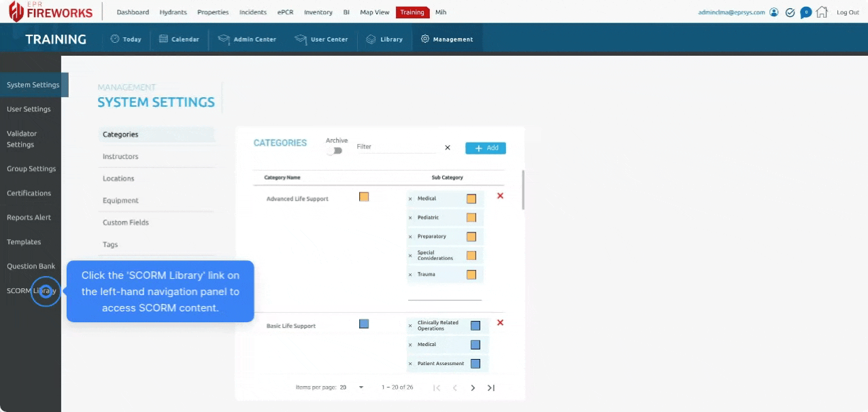Image resolution: width=868 pixels, height=412 pixels.
Task: Go to the first page
Action: tap(437, 388)
